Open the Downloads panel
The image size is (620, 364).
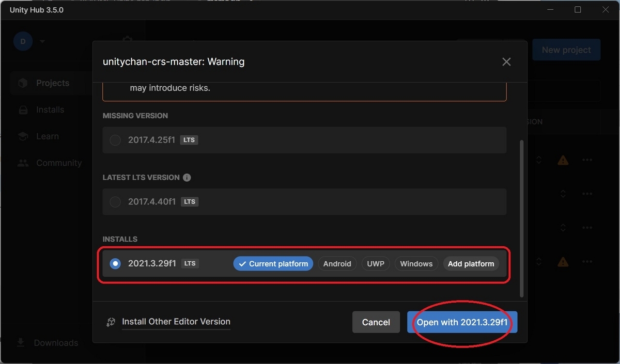[56, 343]
